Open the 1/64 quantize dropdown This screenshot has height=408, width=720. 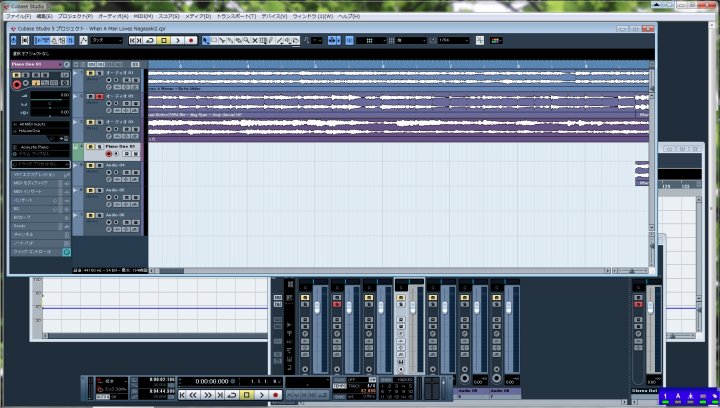453,40
